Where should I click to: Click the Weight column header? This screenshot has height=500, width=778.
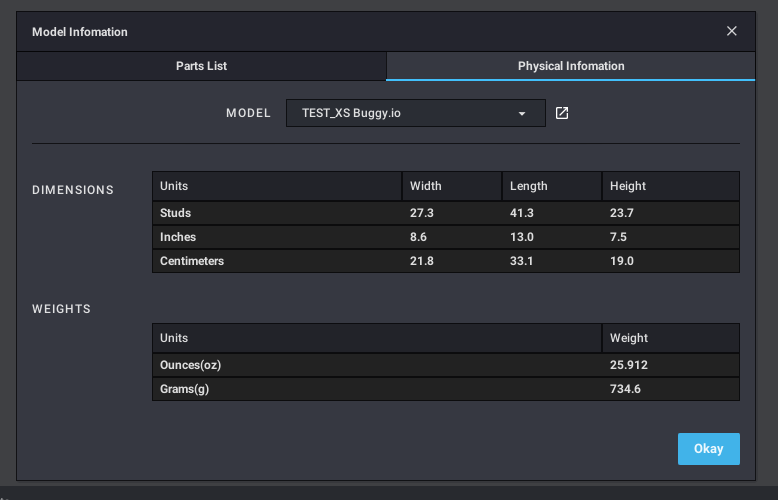(x=671, y=338)
